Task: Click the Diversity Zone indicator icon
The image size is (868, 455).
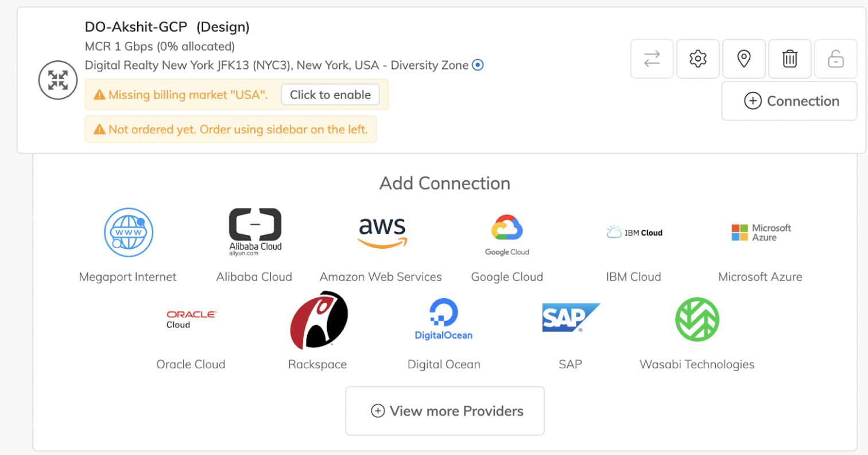Action: click(478, 65)
